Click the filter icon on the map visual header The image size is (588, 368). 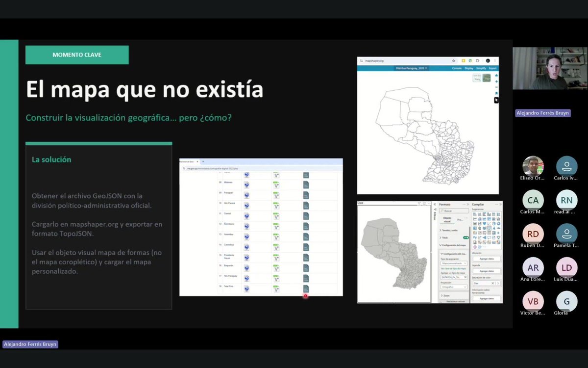[419, 203]
